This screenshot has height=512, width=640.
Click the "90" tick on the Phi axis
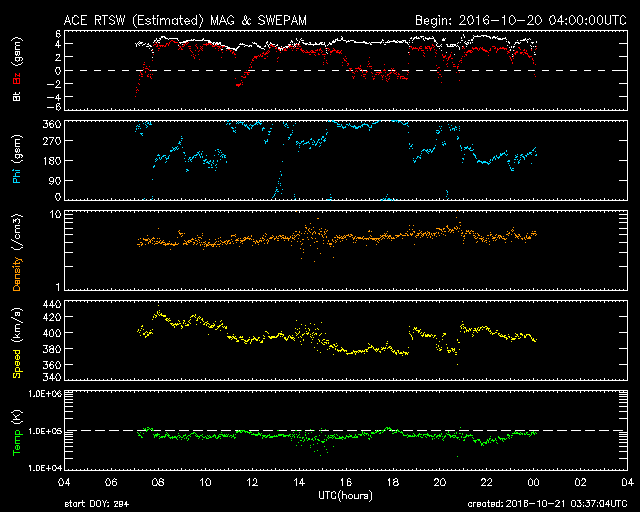tap(55, 180)
